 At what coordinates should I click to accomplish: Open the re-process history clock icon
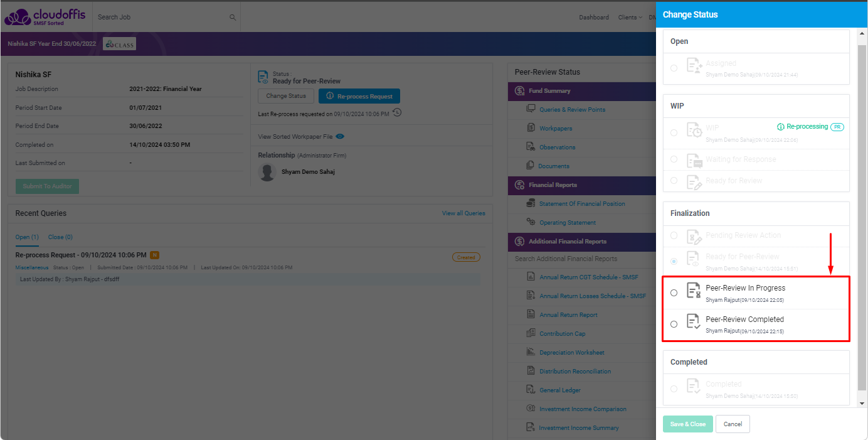click(x=397, y=113)
